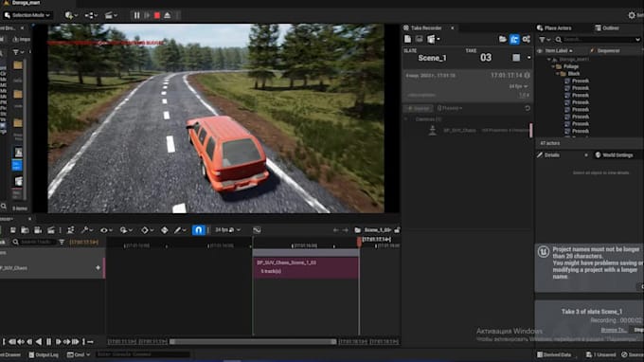Screen dimensions: 644x362
Task: Click the Source button in Take Recorder
Action: click(418, 108)
